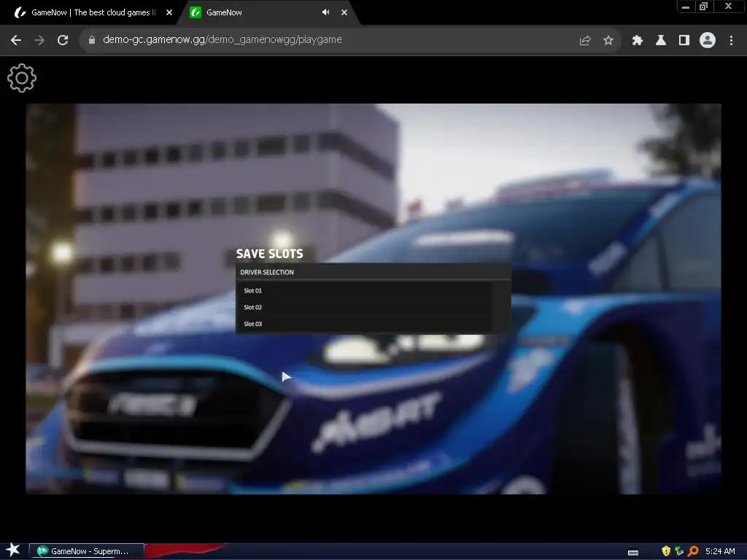
Task: Click the yellow security shield tray icon
Action: pos(666,551)
